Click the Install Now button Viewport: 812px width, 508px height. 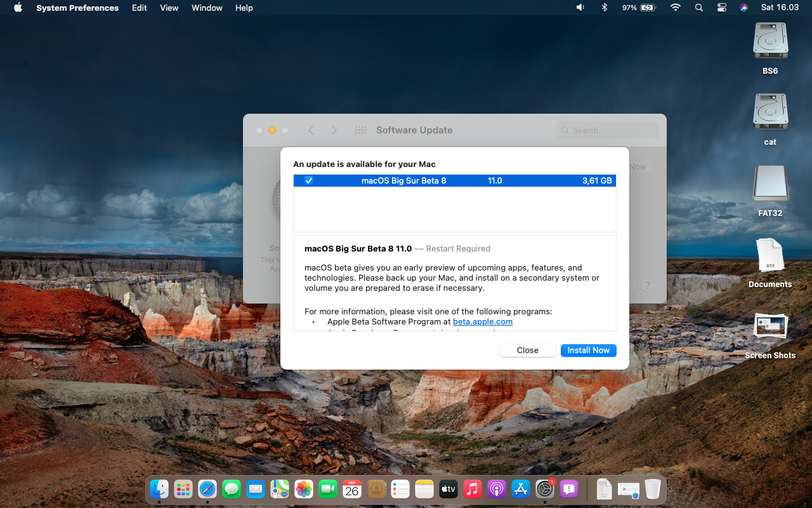pyautogui.click(x=588, y=351)
